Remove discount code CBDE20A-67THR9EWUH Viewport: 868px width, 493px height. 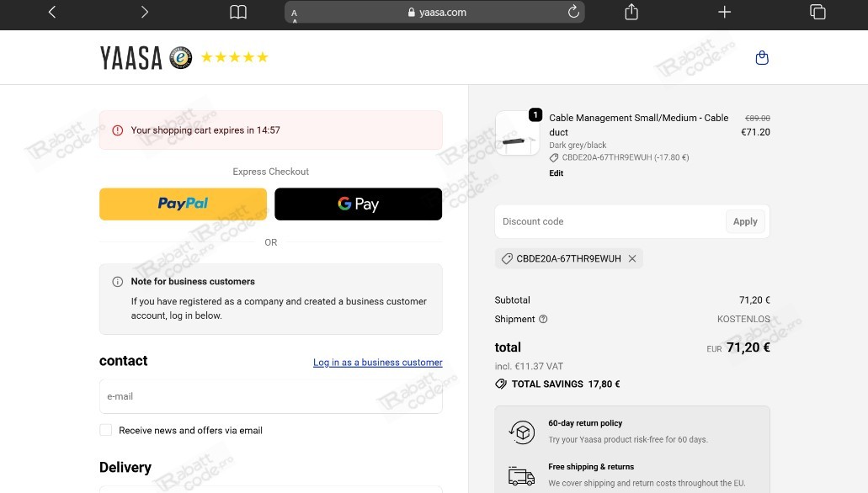click(632, 258)
